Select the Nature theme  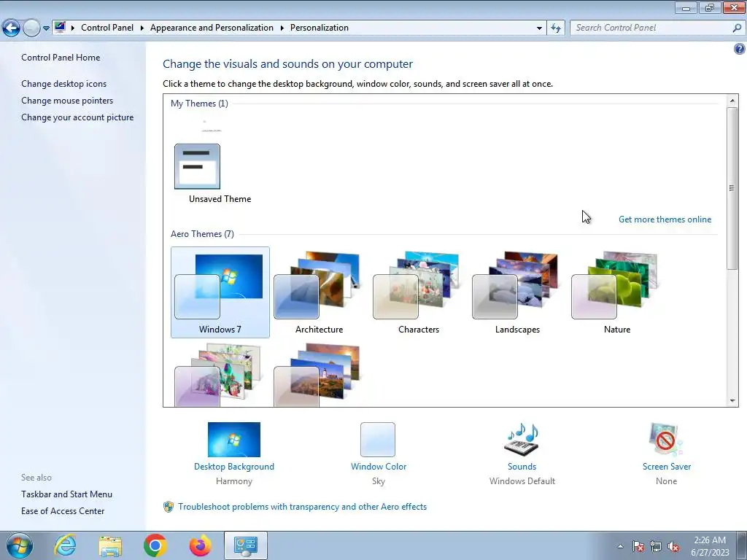(x=617, y=292)
